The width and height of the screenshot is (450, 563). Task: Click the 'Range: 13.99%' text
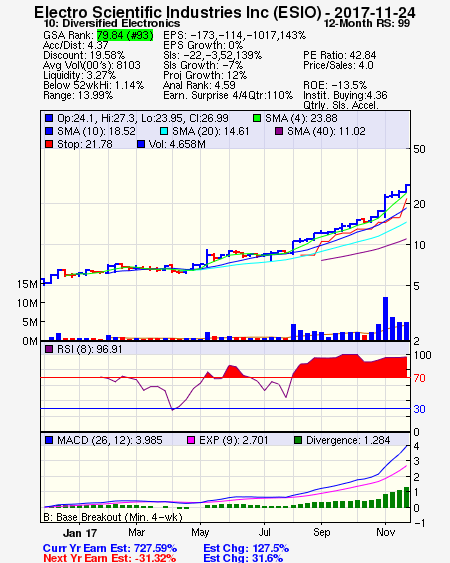(x=78, y=96)
